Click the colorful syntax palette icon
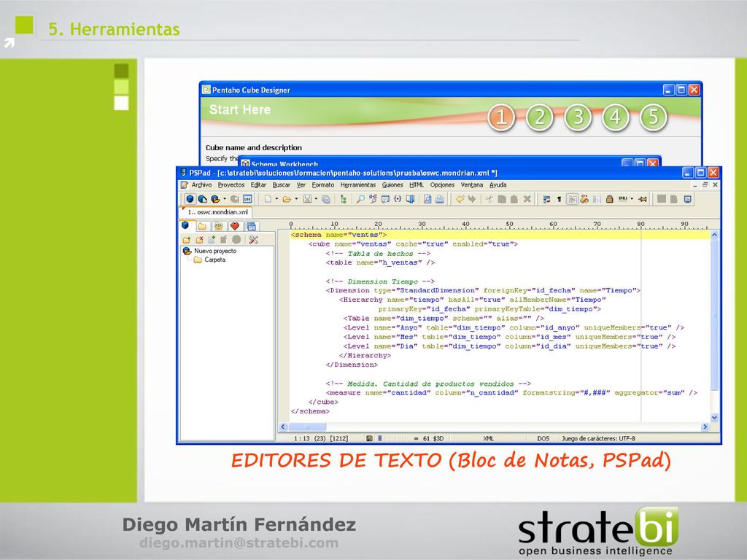 point(584,199)
